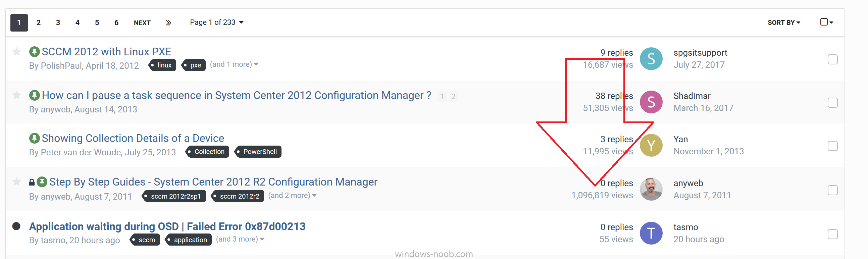Click the linux tag
868x259 pixels.
162,65
